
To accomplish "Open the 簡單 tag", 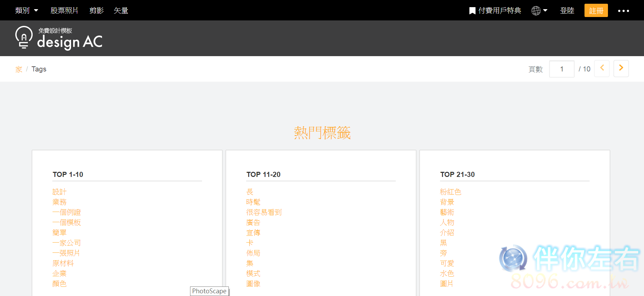I will [x=60, y=233].
